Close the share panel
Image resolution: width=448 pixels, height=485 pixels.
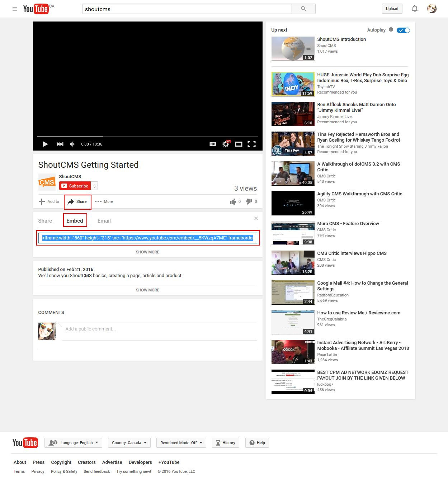[x=256, y=218]
